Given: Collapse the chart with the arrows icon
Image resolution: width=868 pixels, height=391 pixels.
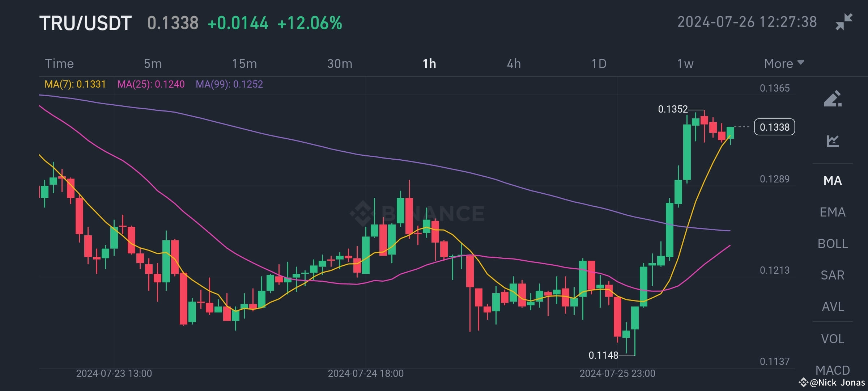Looking at the screenshot, I should (x=844, y=22).
